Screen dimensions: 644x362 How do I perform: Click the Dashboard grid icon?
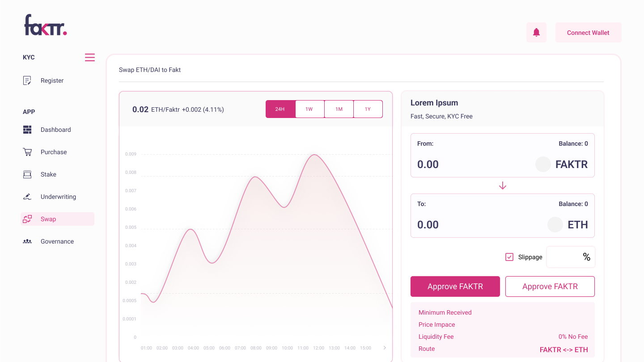[27, 130]
